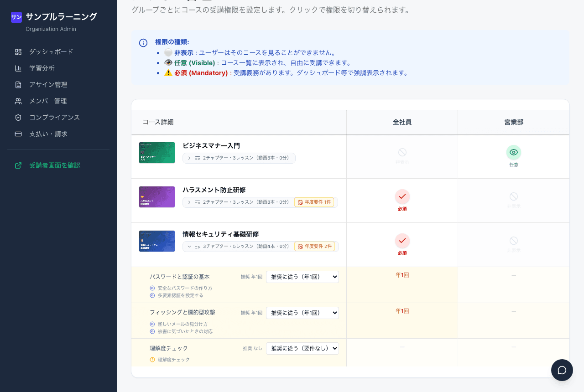Click the 学習分析 bar chart icon

(18, 68)
